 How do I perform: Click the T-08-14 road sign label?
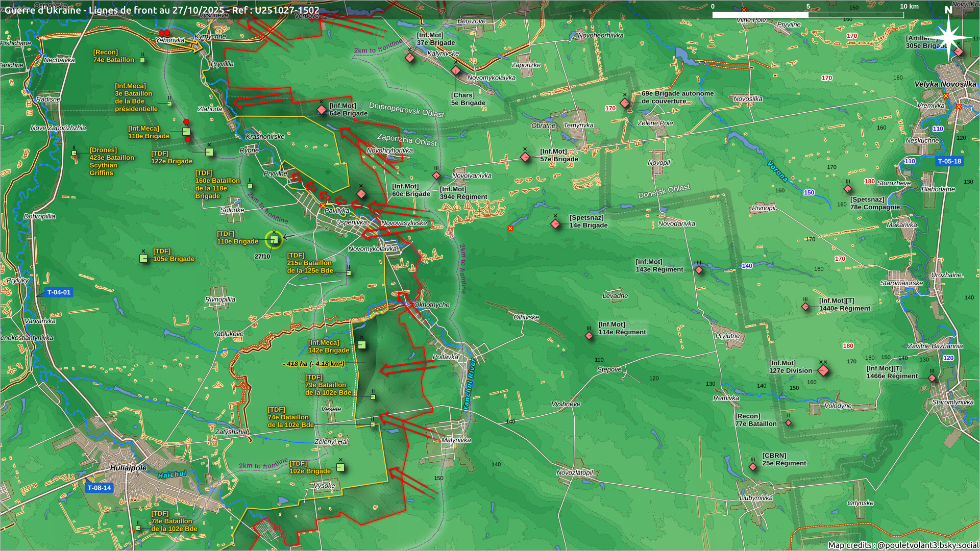coord(99,488)
